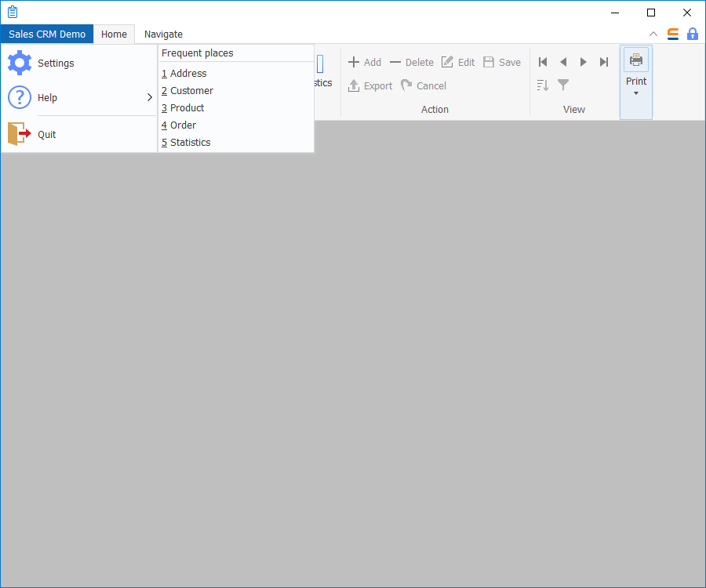This screenshot has width=706, height=588.
Task: Switch to the Home ribbon tab
Action: point(114,34)
